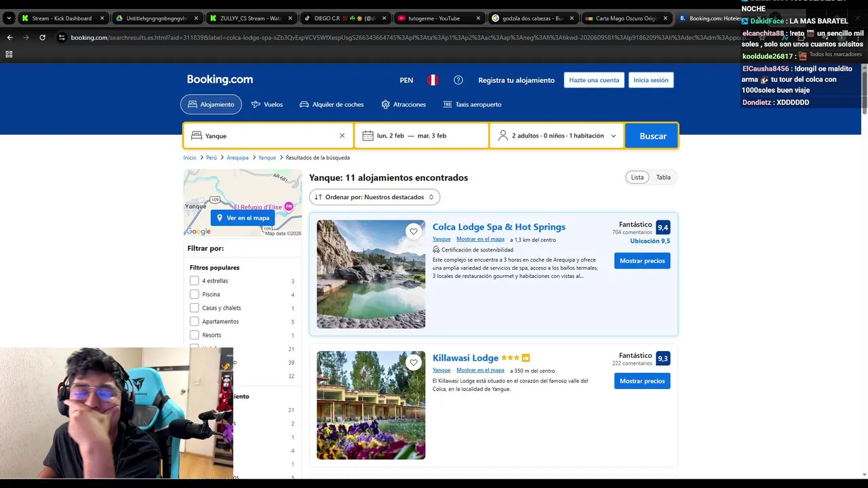
Task: Check the Resorts filter
Action: (195, 335)
